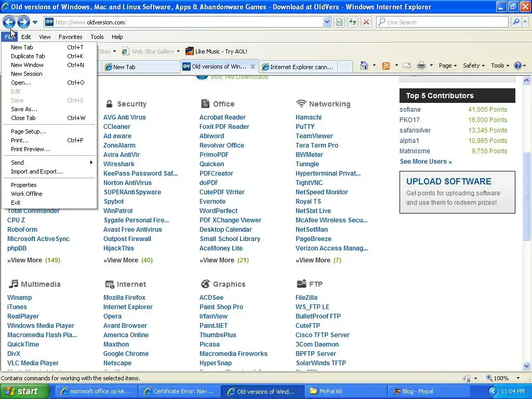
Task: Click the Live Search input box
Action: click(x=442, y=22)
